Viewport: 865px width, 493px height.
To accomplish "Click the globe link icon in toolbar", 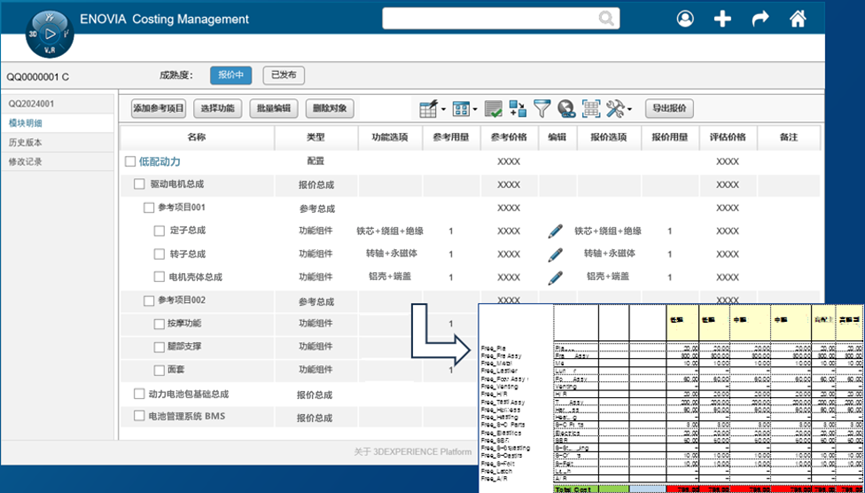I will click(566, 108).
